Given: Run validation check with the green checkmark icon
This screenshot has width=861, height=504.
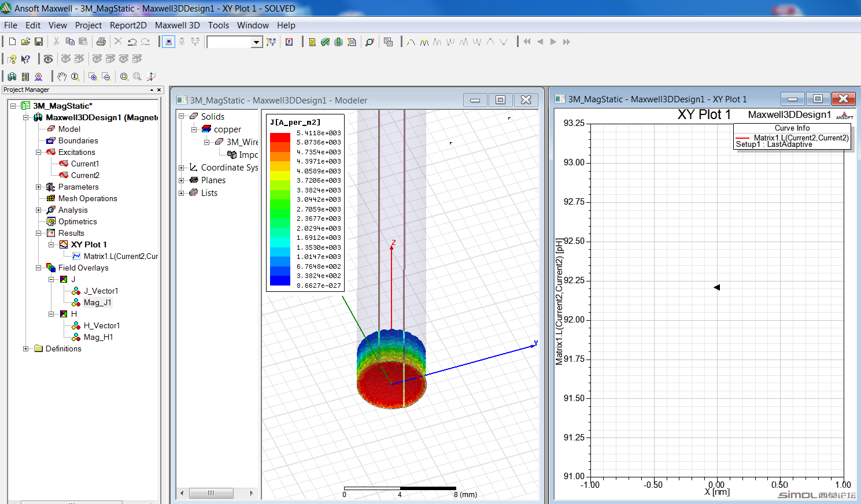Looking at the screenshot, I should 326,42.
